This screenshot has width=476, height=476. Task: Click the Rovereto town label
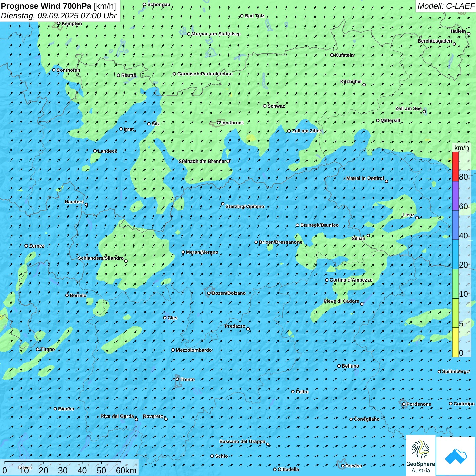pyautogui.click(x=153, y=416)
